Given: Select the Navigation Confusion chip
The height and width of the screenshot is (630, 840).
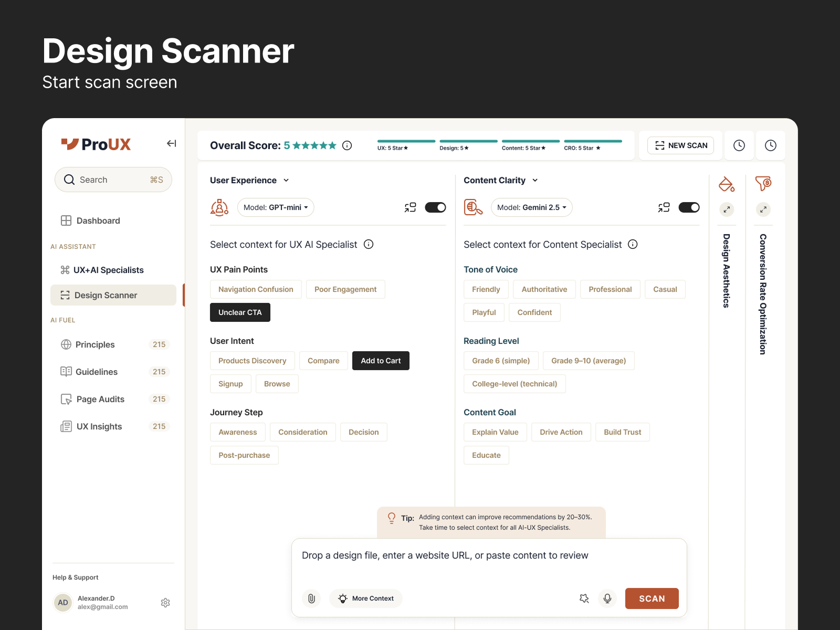Looking at the screenshot, I should click(x=256, y=289).
